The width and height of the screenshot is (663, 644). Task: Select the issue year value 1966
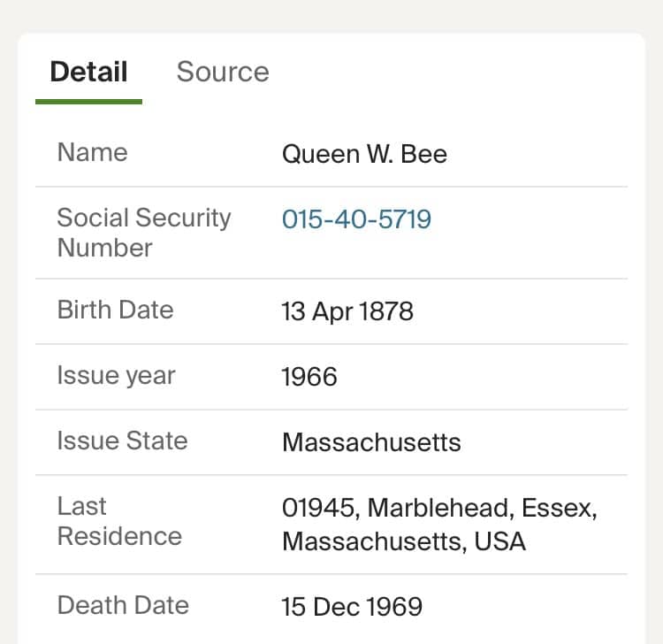[x=309, y=377]
